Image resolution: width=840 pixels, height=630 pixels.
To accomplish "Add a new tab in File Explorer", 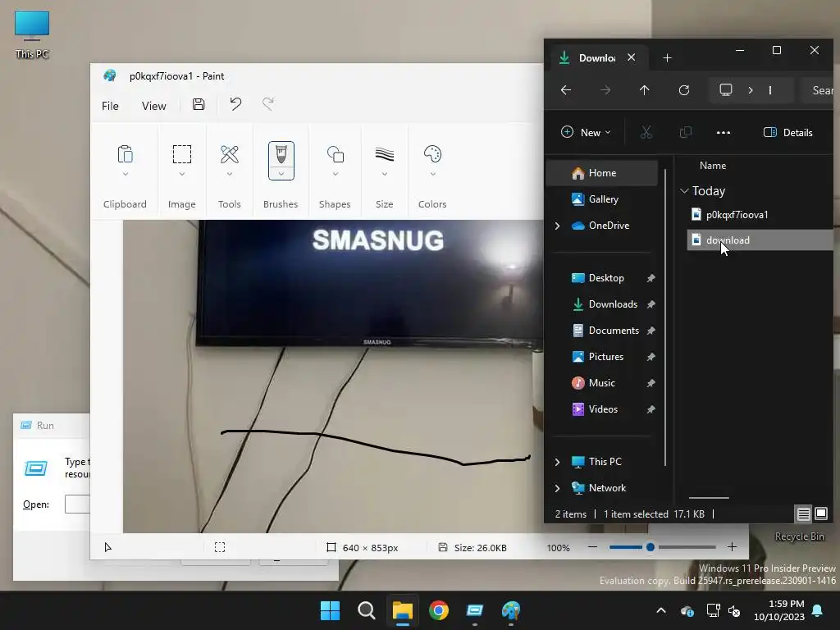I will click(x=667, y=58).
